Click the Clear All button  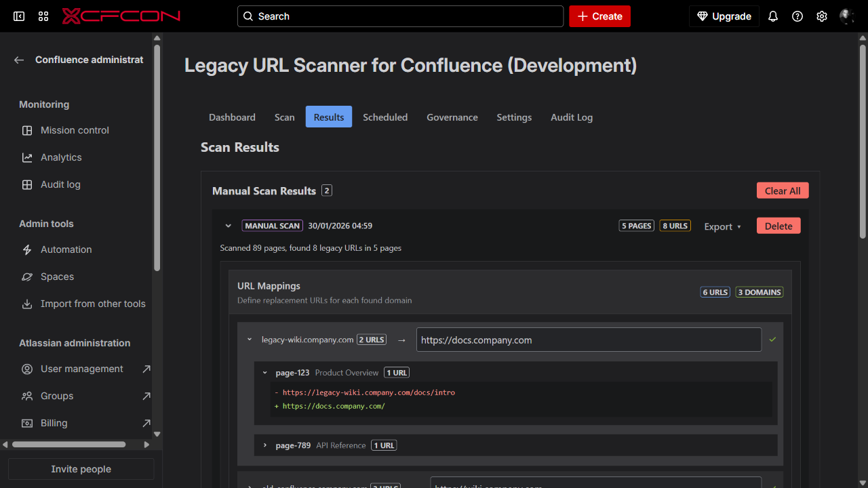tap(783, 190)
